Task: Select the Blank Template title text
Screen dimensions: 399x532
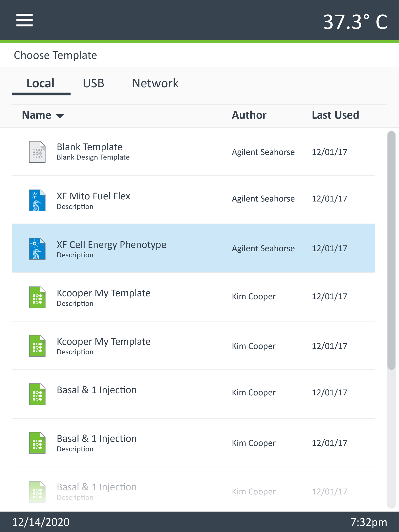Action: (x=89, y=147)
